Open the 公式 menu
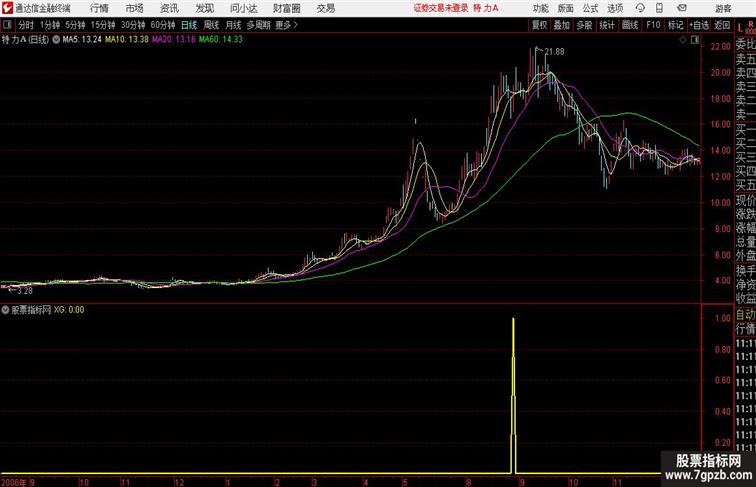756x487 pixels. point(590,8)
